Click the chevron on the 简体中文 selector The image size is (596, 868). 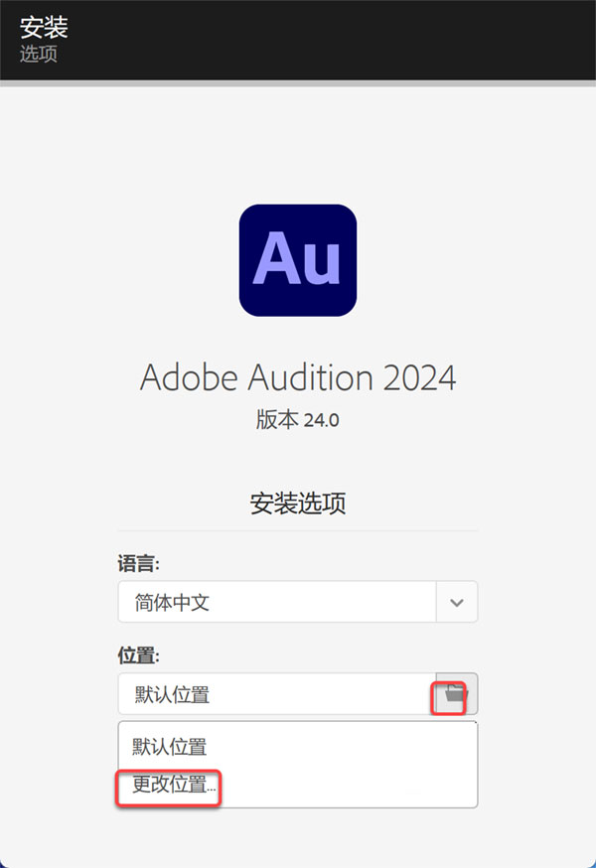click(x=456, y=602)
